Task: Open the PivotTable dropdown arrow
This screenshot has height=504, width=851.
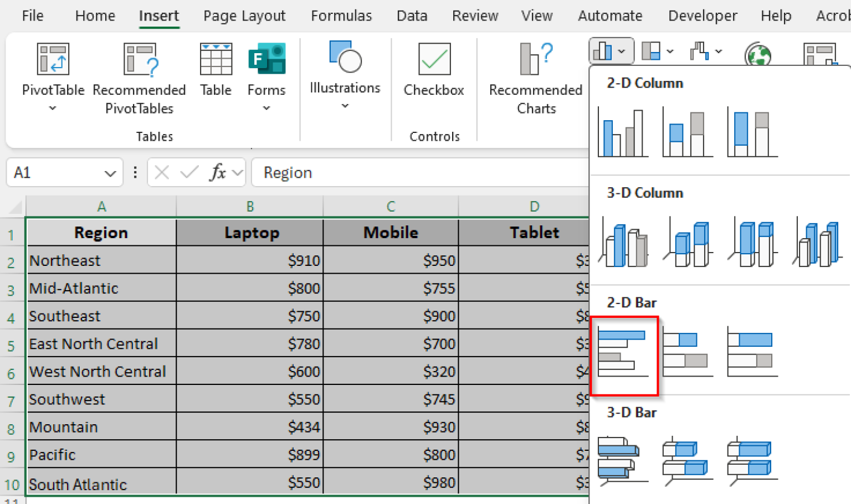Action: click(x=53, y=109)
